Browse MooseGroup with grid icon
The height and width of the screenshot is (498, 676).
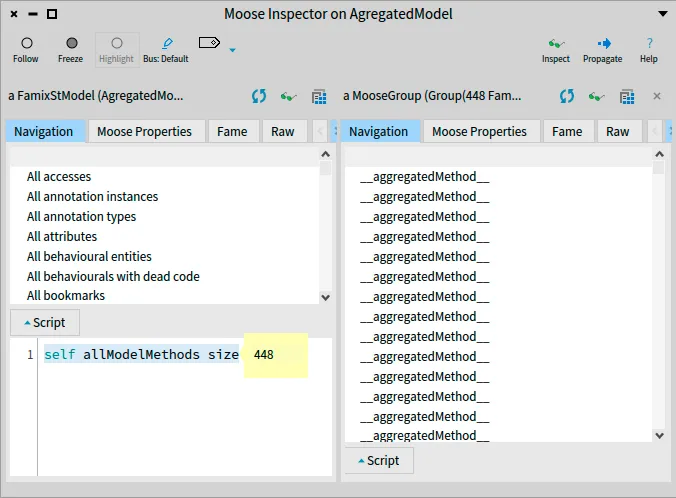click(x=627, y=97)
